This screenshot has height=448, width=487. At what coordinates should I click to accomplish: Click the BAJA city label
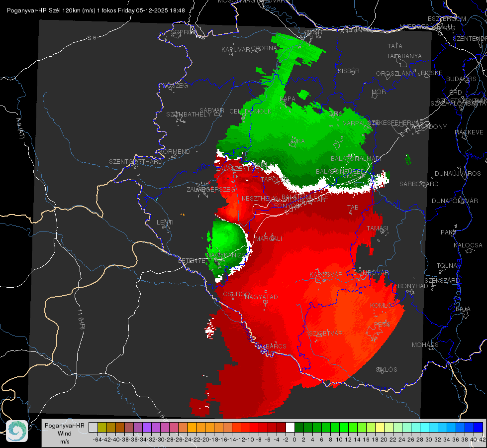coord(463,309)
